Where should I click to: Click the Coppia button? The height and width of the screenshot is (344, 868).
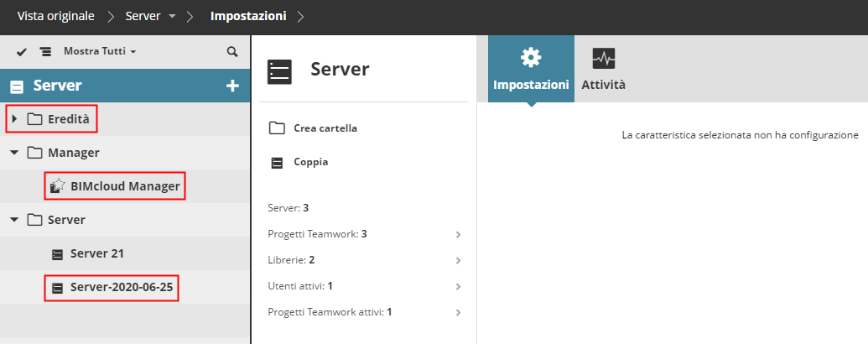(x=310, y=162)
